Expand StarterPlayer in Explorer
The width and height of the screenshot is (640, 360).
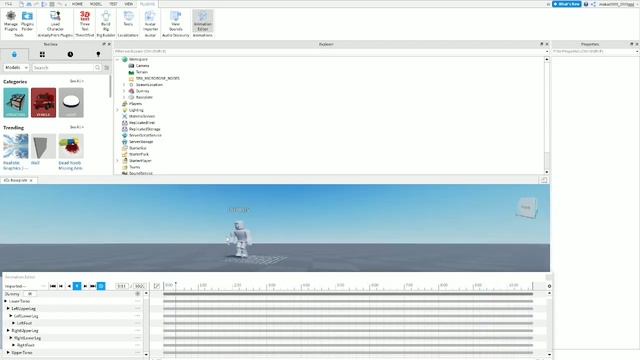118,160
